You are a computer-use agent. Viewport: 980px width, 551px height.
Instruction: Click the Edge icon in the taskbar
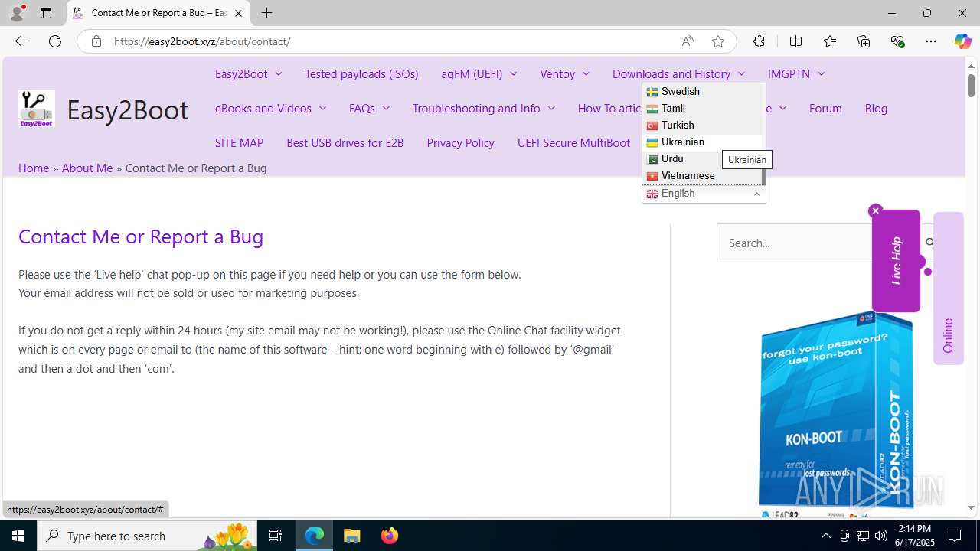pyautogui.click(x=315, y=536)
